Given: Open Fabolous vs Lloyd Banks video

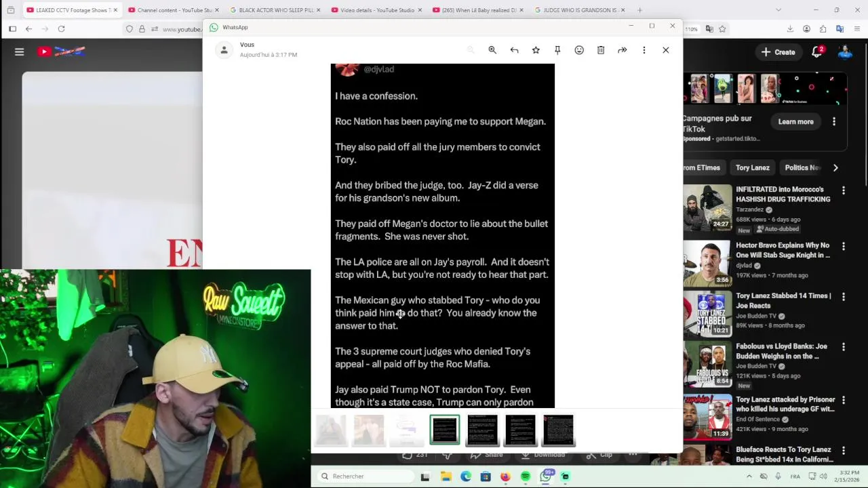Looking at the screenshot, I should [782, 351].
